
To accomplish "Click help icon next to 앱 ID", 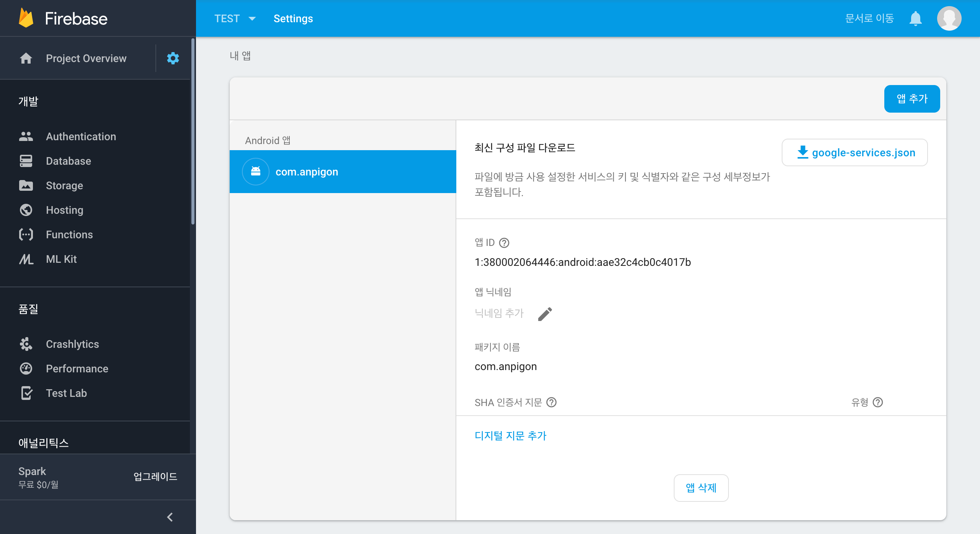I will pos(504,243).
